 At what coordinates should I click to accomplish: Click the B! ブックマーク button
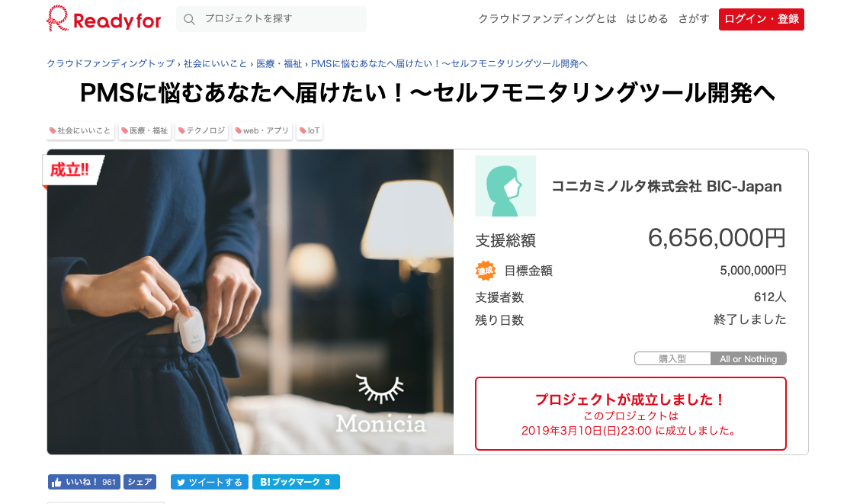point(296,482)
